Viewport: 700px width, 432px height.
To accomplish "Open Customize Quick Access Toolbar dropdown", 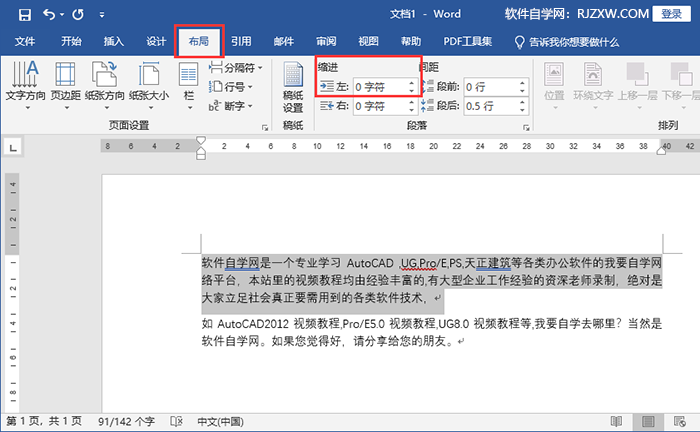I will (x=102, y=15).
